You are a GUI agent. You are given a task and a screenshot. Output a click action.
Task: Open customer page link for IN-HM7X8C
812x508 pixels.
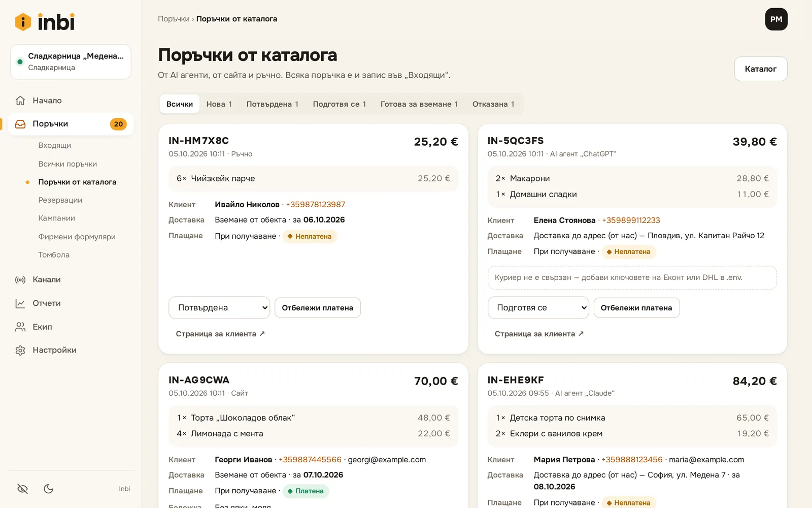click(x=220, y=334)
